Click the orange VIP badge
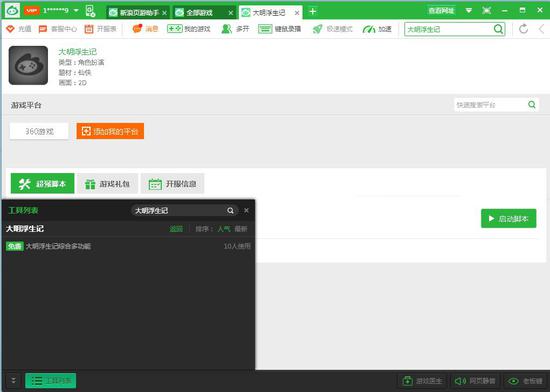 pos(32,11)
